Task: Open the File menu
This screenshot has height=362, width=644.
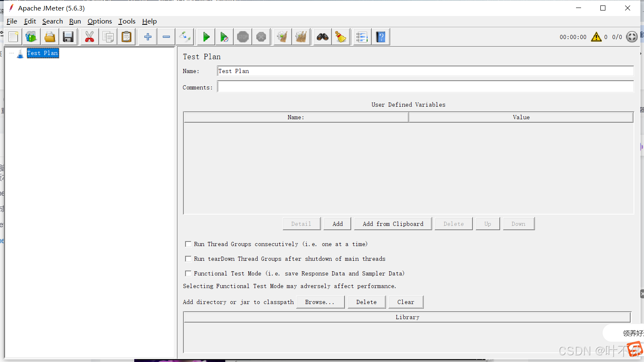Action: tap(12, 21)
